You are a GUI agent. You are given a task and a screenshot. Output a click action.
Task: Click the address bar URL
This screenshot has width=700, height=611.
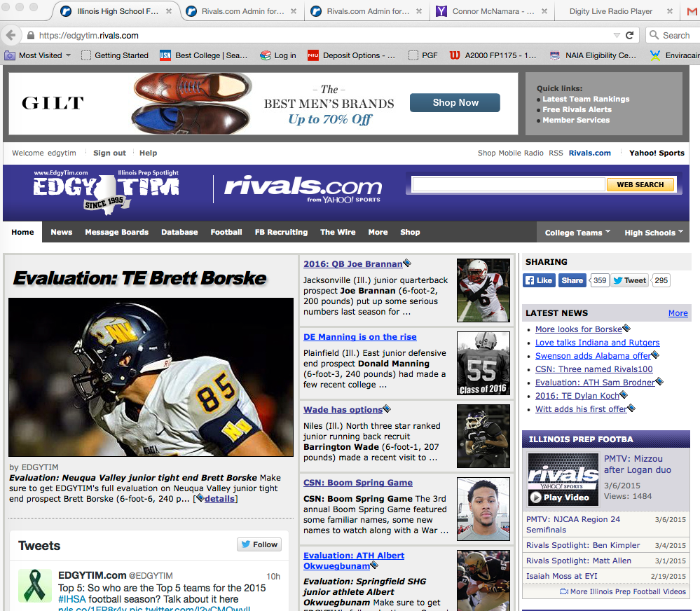(x=88, y=35)
